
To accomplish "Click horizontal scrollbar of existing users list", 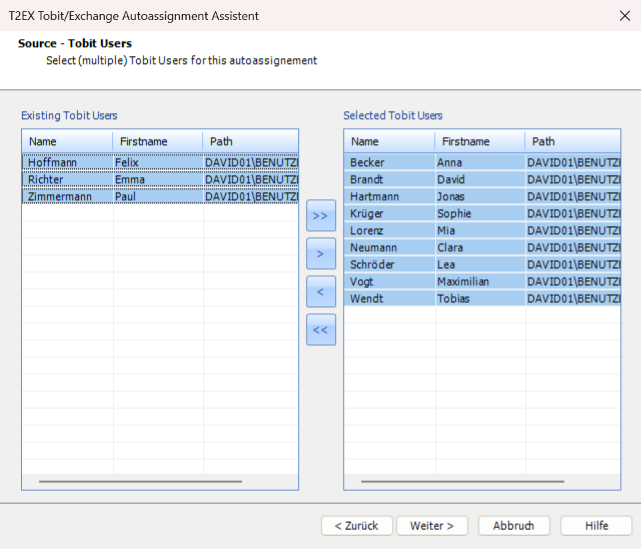I will click(140, 482).
